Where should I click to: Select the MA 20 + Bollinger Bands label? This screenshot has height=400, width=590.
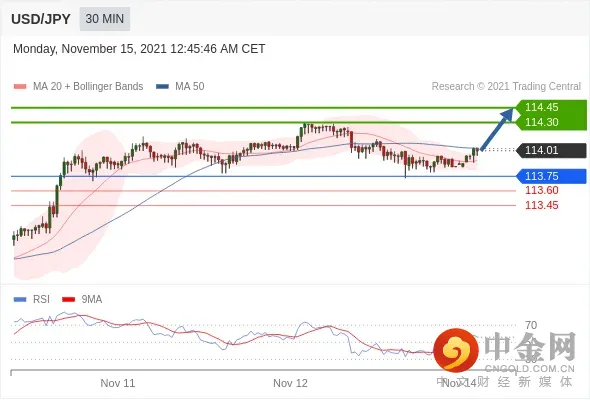[x=88, y=87]
